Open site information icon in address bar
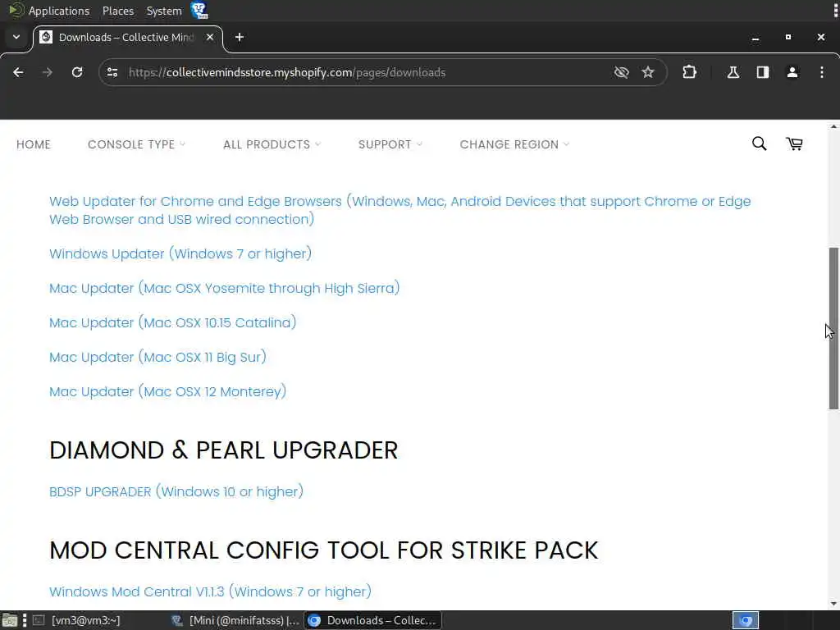Image resolution: width=840 pixels, height=630 pixels. tap(112, 72)
